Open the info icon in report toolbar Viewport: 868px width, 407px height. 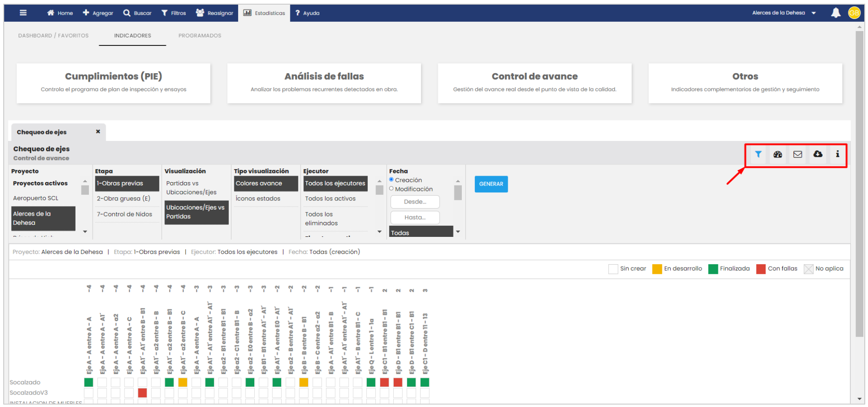coord(837,154)
